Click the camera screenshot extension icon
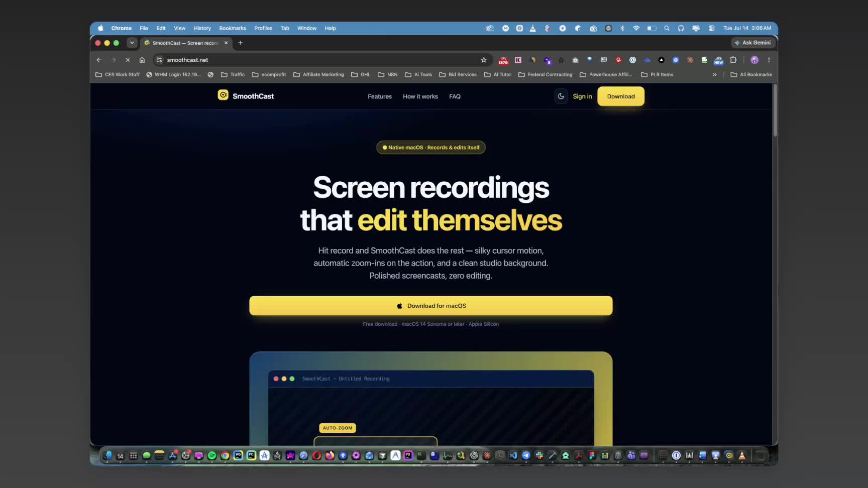868x488 pixels. 575,60
